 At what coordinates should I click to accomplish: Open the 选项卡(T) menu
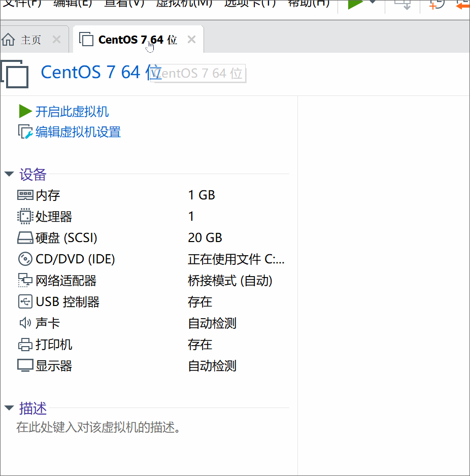click(x=250, y=4)
